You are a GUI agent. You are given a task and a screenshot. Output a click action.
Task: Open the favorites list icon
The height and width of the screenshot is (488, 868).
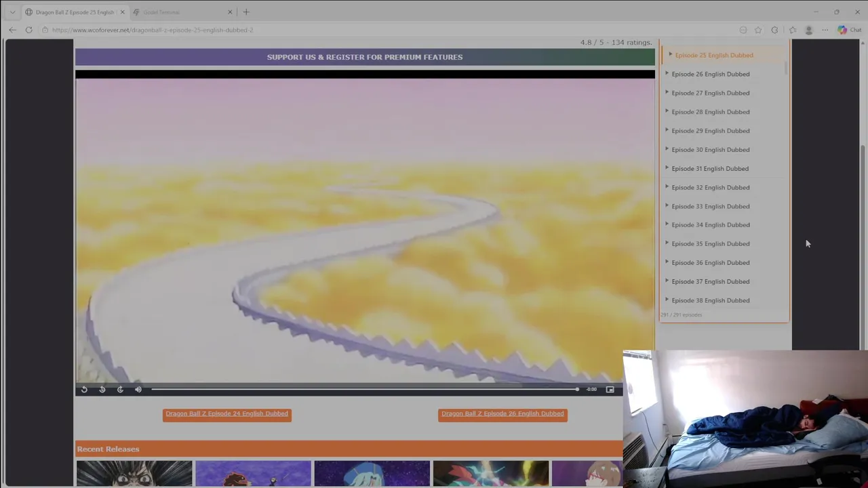(x=792, y=30)
